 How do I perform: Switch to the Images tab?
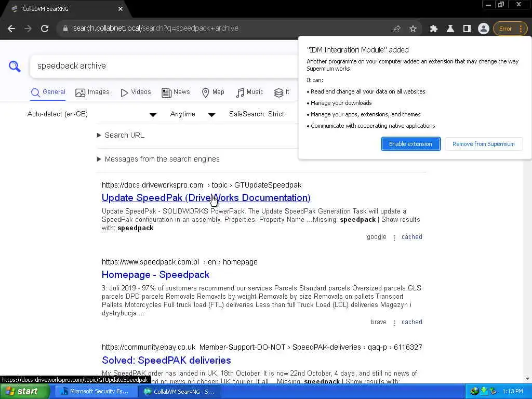92,92
